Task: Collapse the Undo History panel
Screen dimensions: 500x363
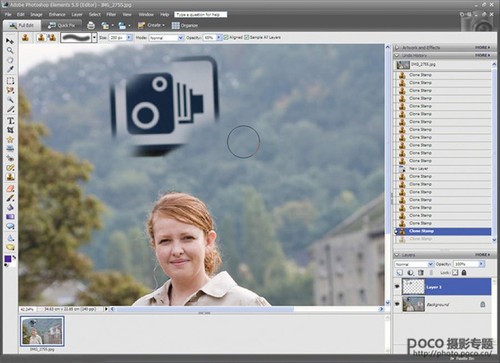Action: [x=397, y=55]
